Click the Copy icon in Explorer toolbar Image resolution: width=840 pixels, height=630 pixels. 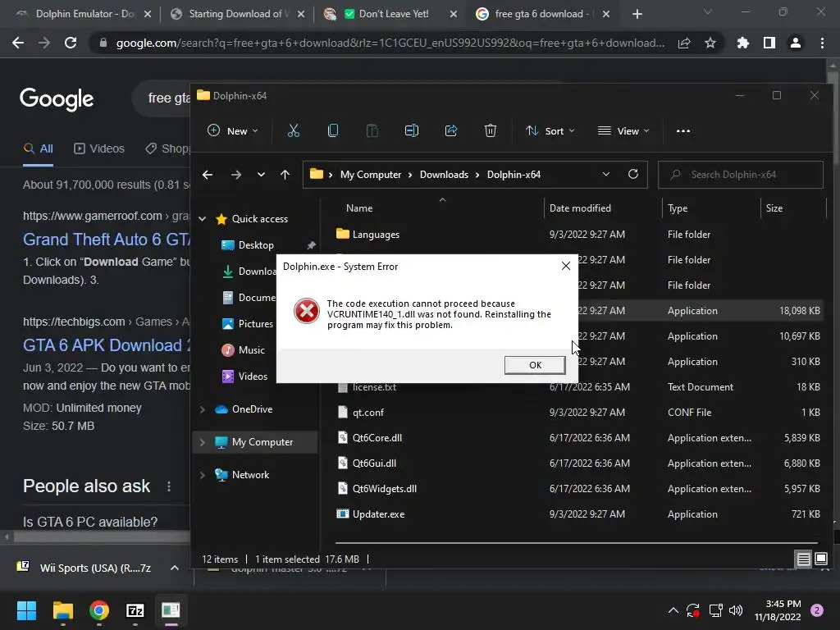pyautogui.click(x=333, y=130)
